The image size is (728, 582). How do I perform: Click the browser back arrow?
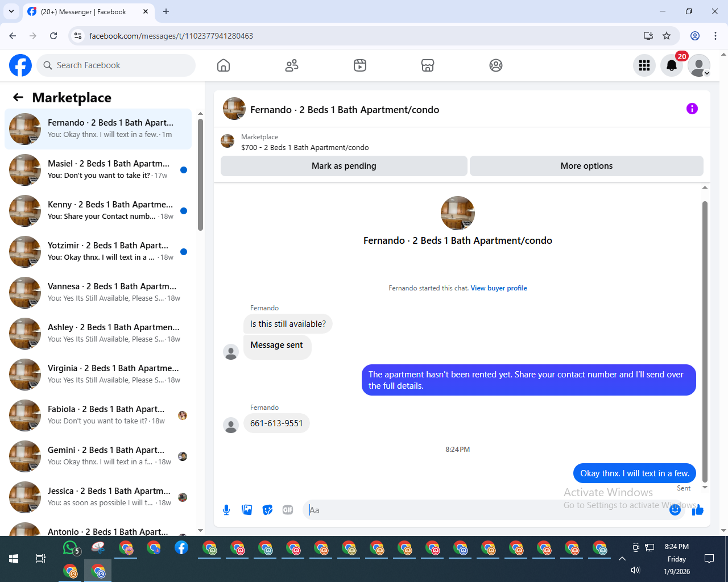pos(13,36)
